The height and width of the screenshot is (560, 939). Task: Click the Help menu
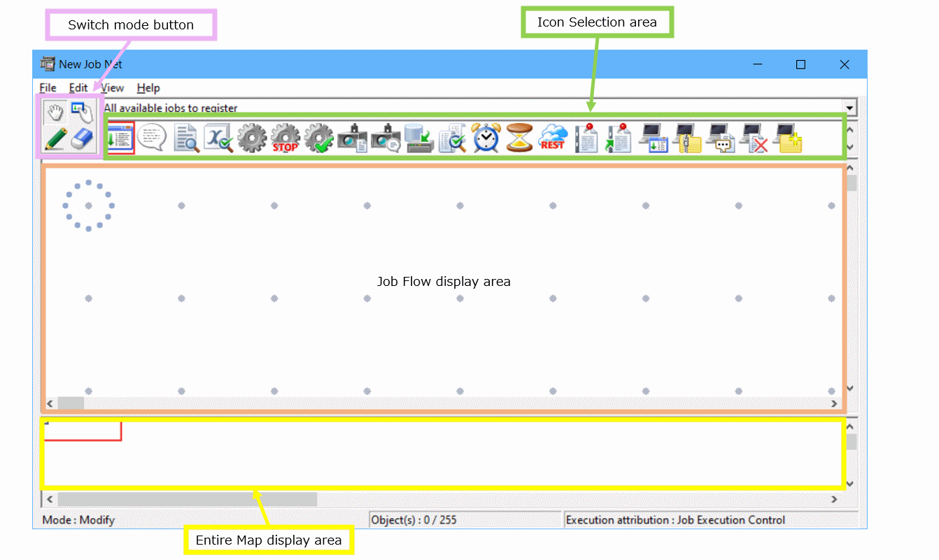(x=148, y=88)
